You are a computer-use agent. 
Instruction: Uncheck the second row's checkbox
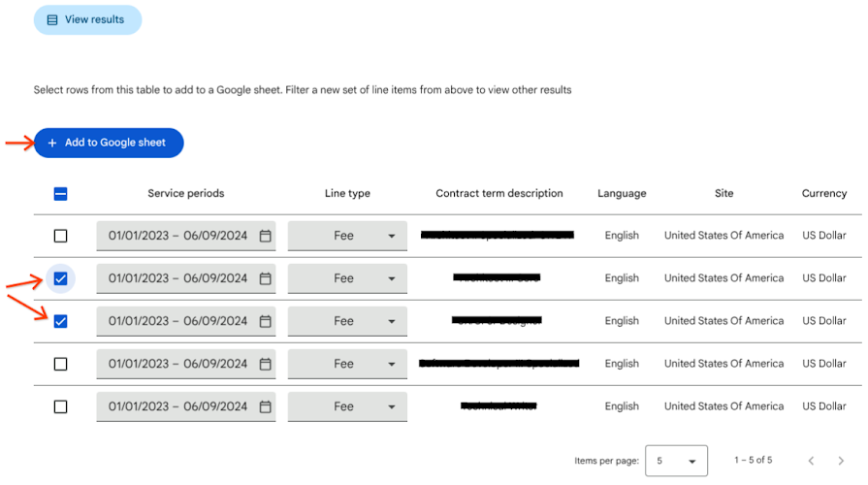tap(60, 278)
